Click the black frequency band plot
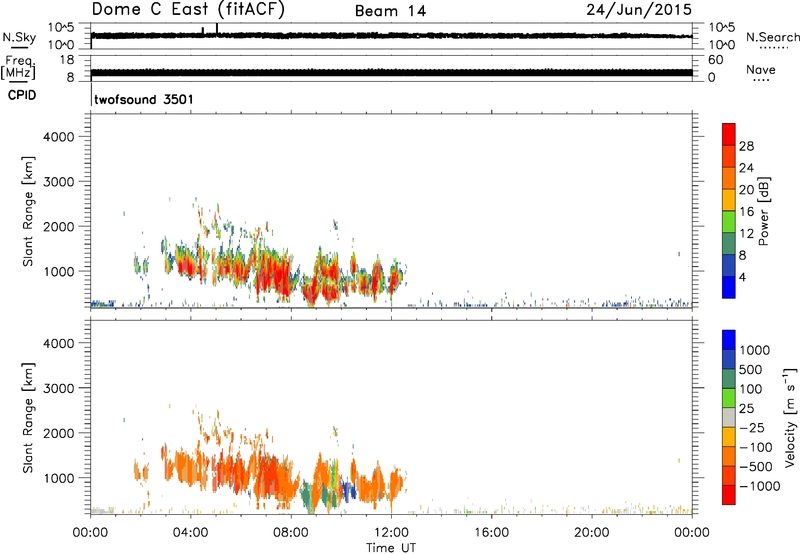Image resolution: width=800 pixels, height=554 pixels. point(392,72)
